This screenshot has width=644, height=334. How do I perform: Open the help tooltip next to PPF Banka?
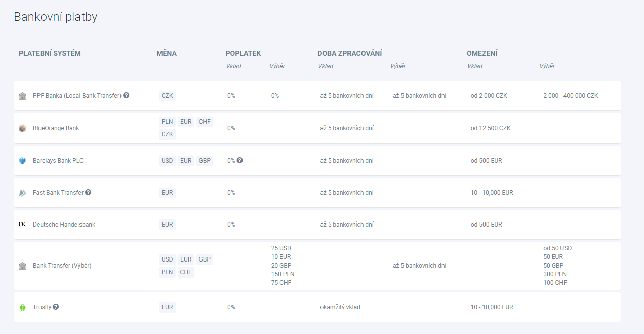pos(126,95)
